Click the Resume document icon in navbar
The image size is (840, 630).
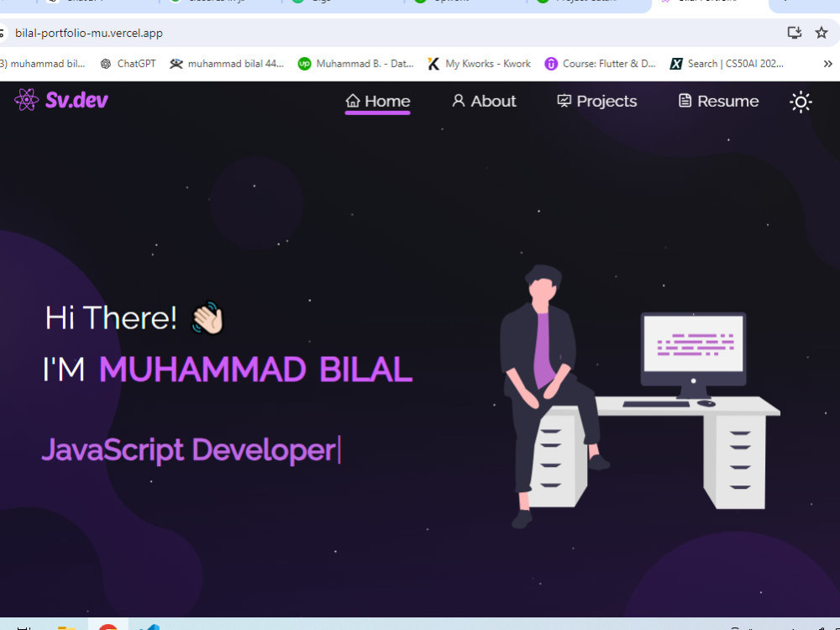(685, 100)
